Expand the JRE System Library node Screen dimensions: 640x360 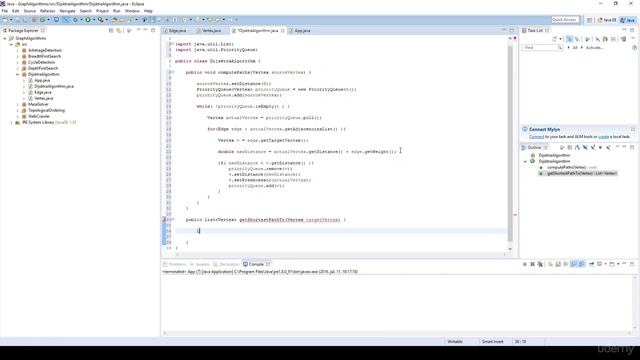pos(11,122)
